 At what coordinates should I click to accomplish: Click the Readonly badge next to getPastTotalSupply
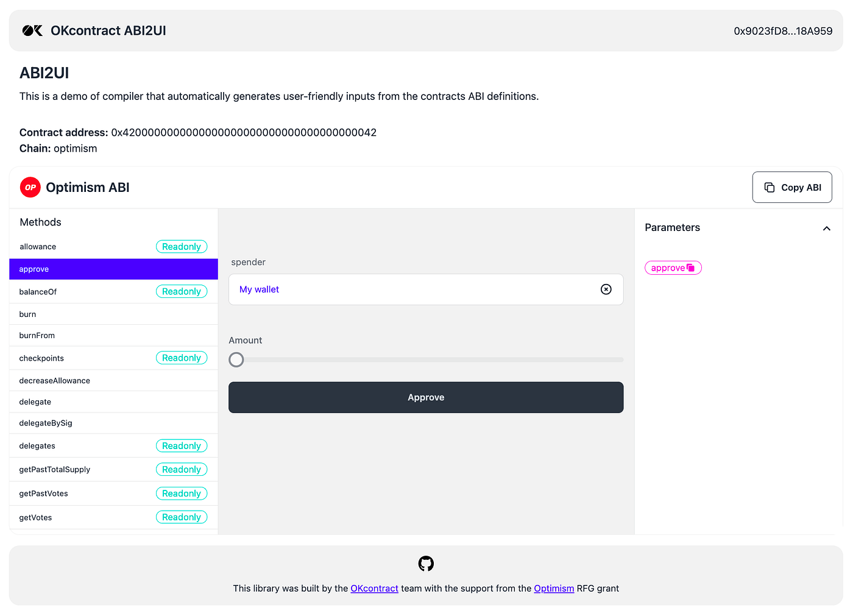182,470
